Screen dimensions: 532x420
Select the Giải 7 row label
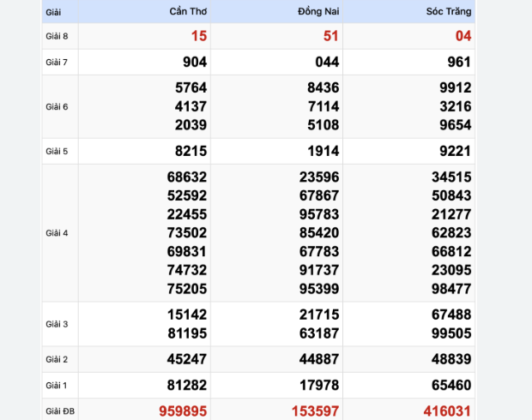[x=56, y=62]
